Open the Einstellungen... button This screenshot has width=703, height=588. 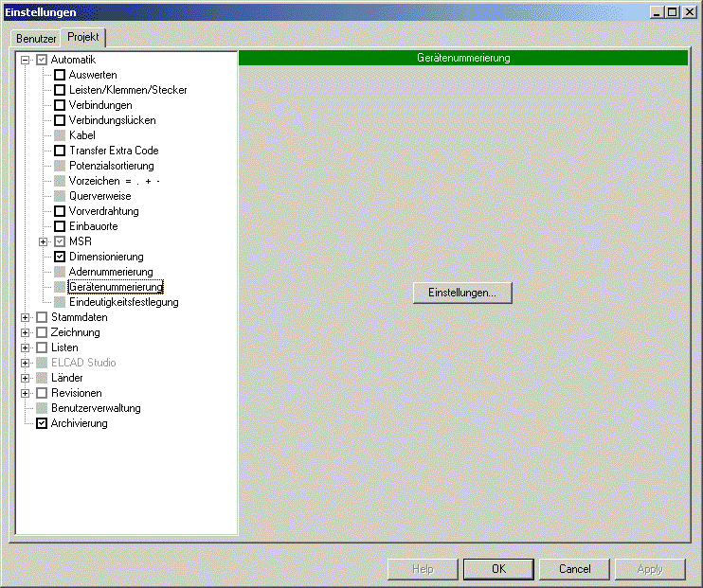462,293
